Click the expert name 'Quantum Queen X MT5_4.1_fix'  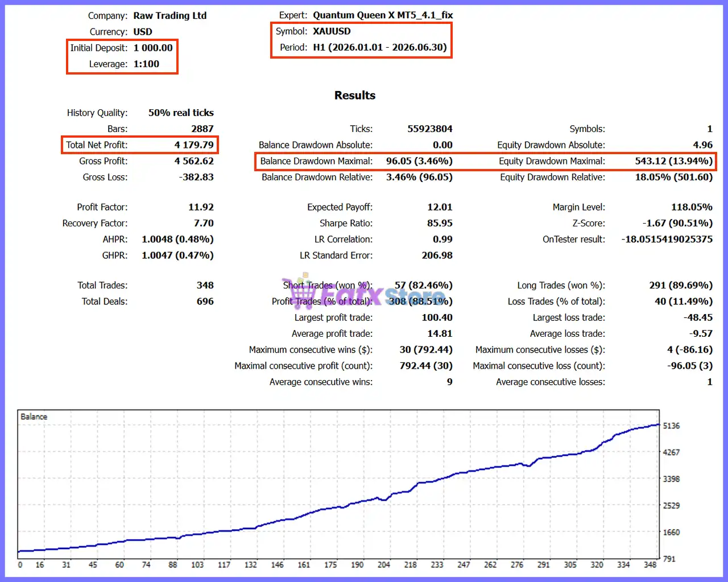click(383, 15)
